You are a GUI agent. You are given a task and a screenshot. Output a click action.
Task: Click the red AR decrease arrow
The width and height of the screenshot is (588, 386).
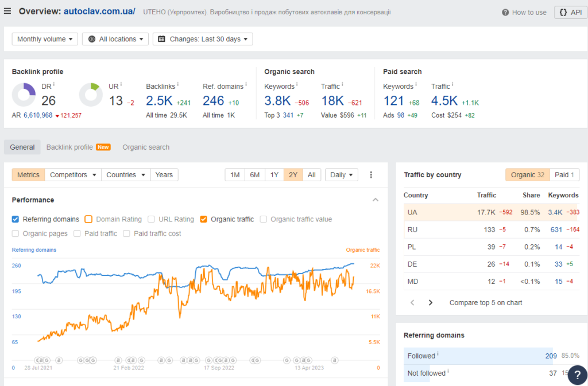pyautogui.click(x=57, y=116)
